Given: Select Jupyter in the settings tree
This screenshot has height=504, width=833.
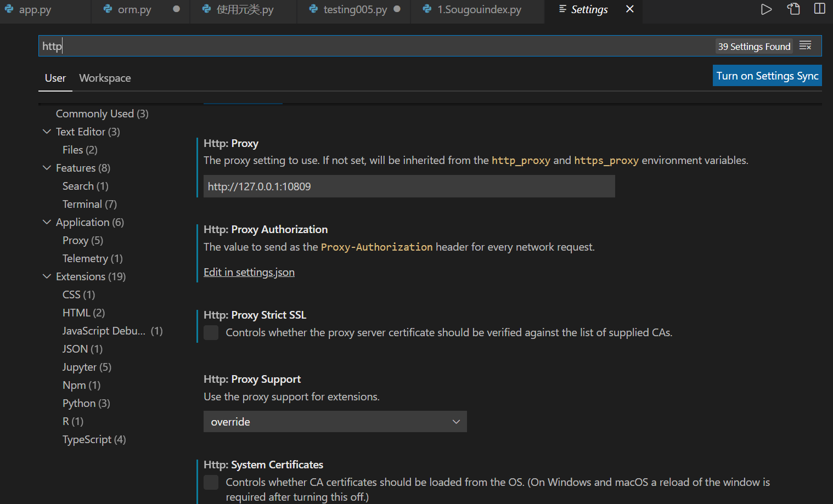Looking at the screenshot, I should pos(87,367).
